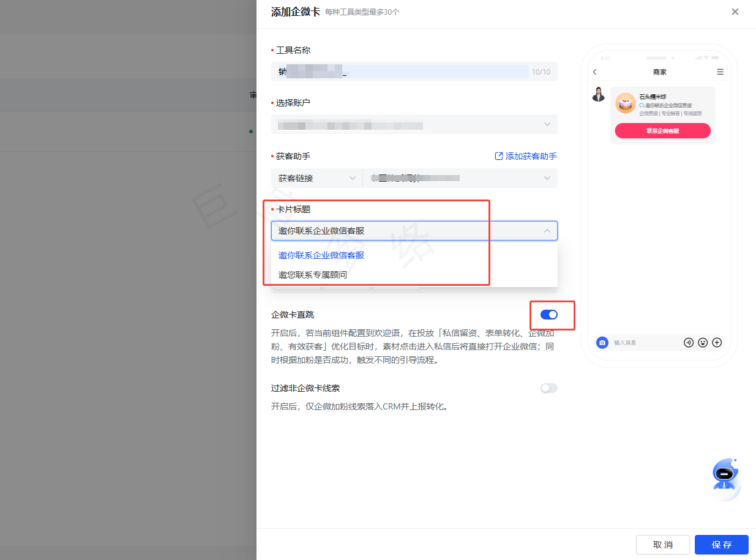Tap the plus icon in message bar
This screenshot has height=560, width=756.
pos(717,343)
